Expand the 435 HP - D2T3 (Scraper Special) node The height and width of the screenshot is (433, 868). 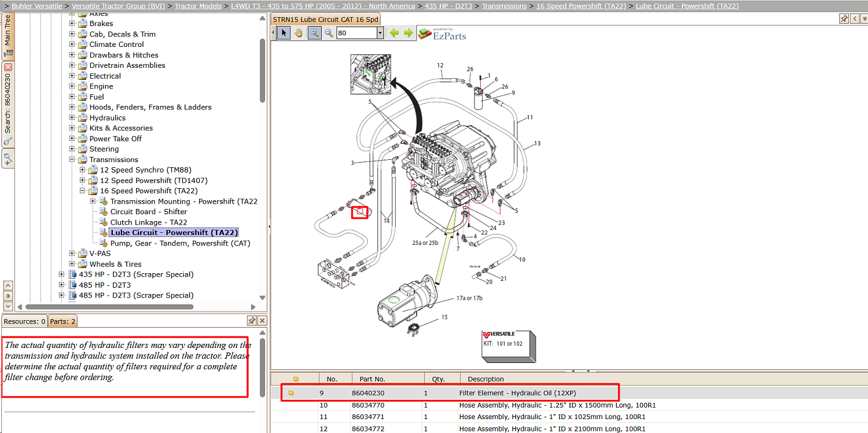[x=62, y=274]
